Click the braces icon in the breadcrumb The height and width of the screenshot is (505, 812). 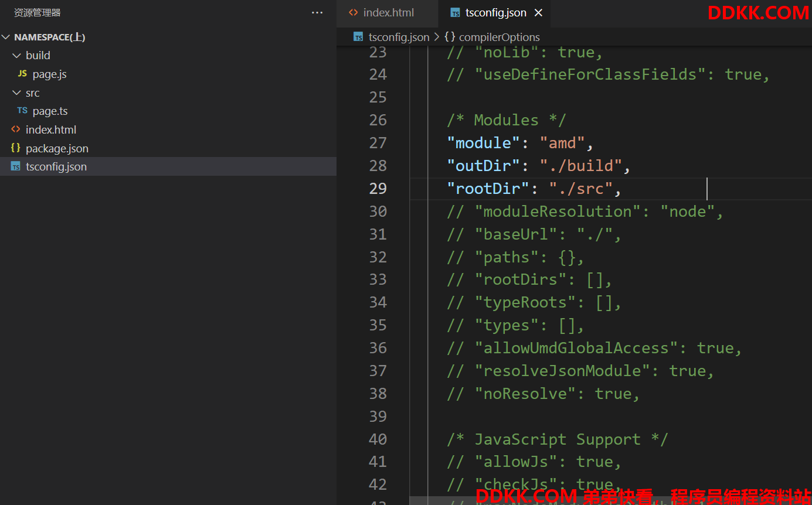pos(450,37)
